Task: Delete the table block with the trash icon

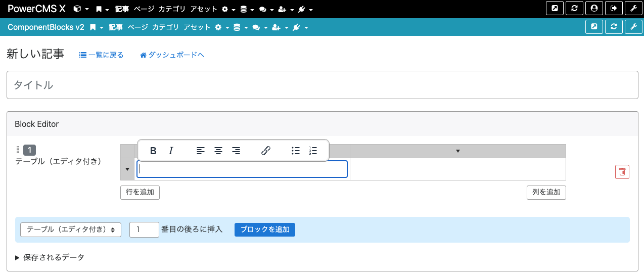Action: [x=622, y=172]
